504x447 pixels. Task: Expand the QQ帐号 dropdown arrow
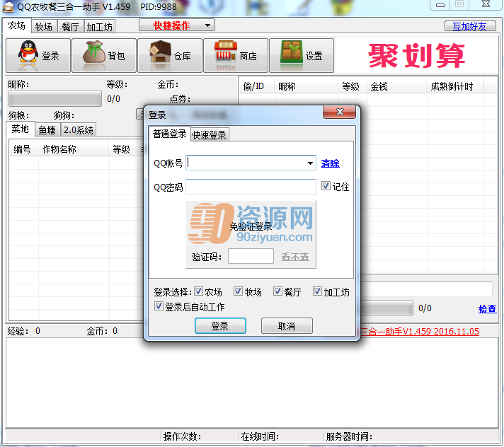pyautogui.click(x=310, y=163)
